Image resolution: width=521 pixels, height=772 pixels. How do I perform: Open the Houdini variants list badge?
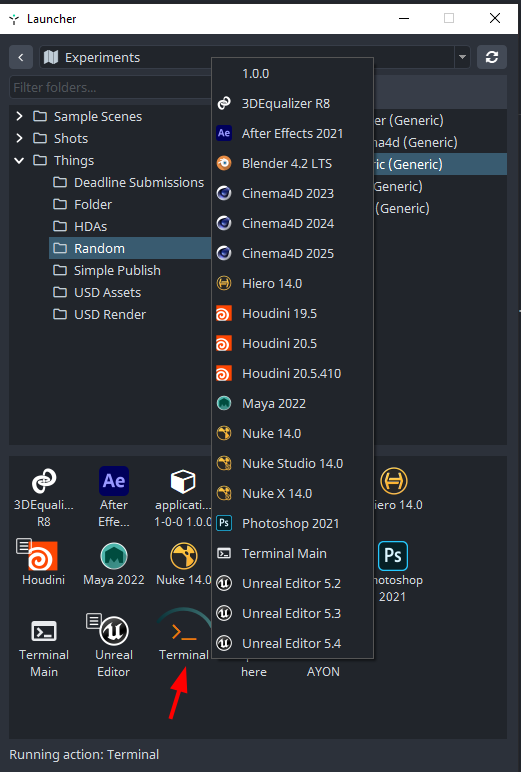[x=23, y=546]
